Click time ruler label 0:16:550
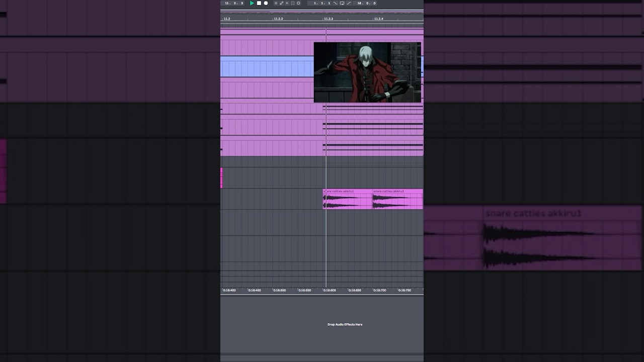The image size is (644, 362). pos(304,290)
